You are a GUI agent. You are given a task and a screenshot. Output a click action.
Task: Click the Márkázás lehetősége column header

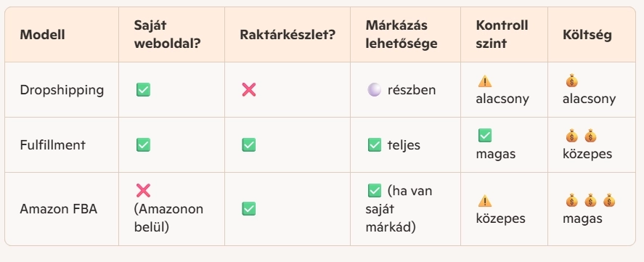point(402,35)
